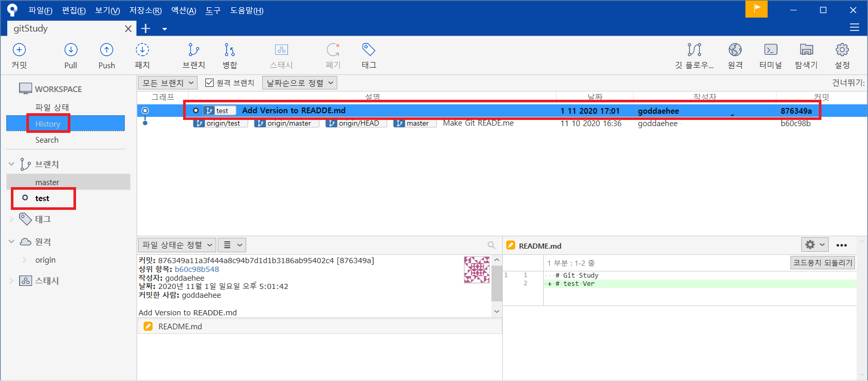Add a new tab with plus button
The image size is (868, 381).
[145, 29]
